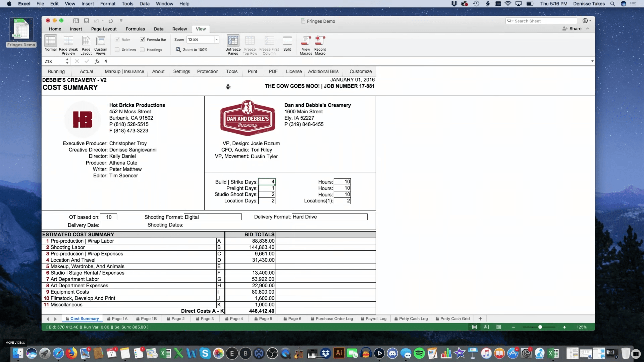This screenshot has height=362, width=644.
Task: Click the Share button
Action: (x=572, y=29)
